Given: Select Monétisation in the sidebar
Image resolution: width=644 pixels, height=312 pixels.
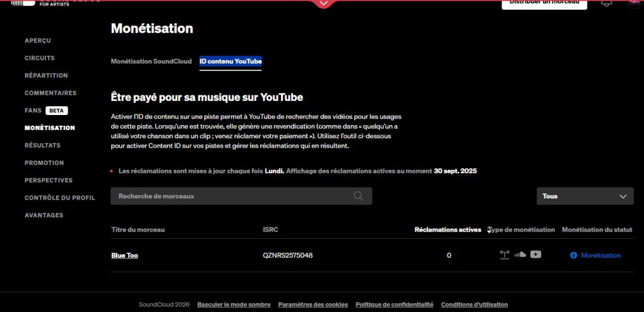Looking at the screenshot, I should pyautogui.click(x=50, y=128).
